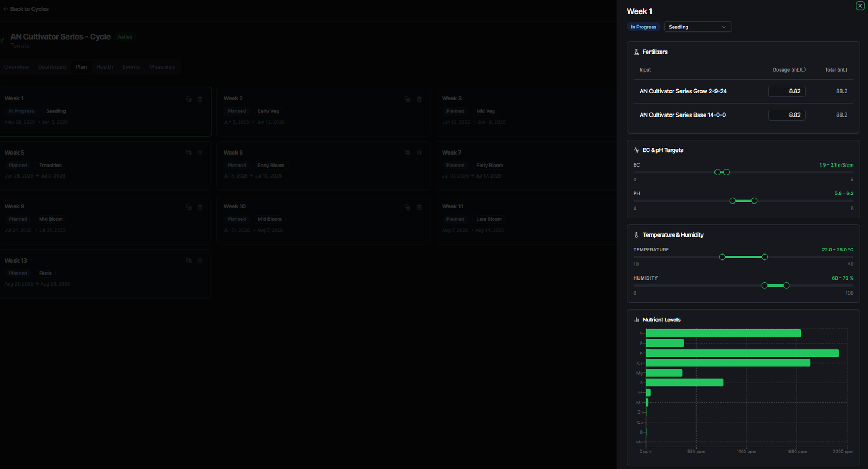Delete Week 1 with its trash icon
The height and width of the screenshot is (469, 868).
tap(200, 99)
